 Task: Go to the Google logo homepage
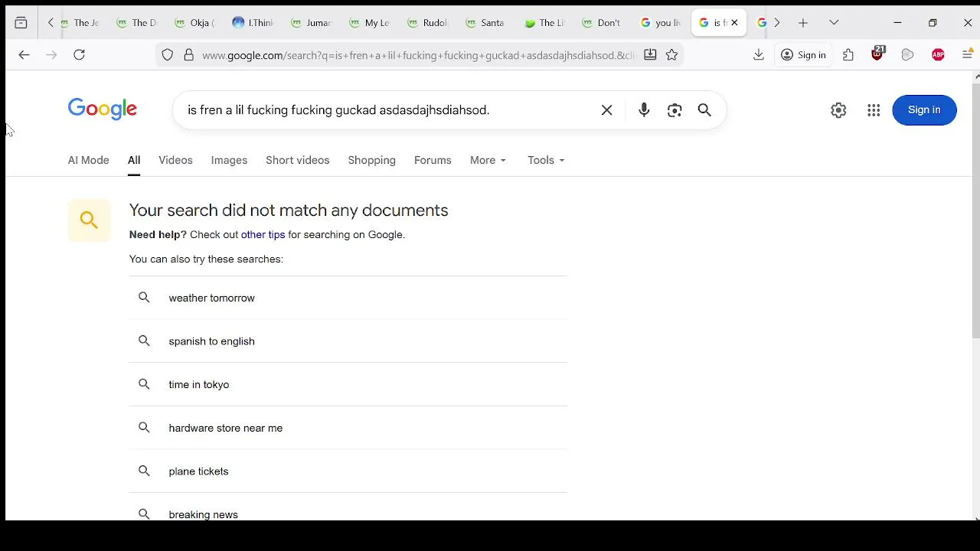[x=103, y=109]
